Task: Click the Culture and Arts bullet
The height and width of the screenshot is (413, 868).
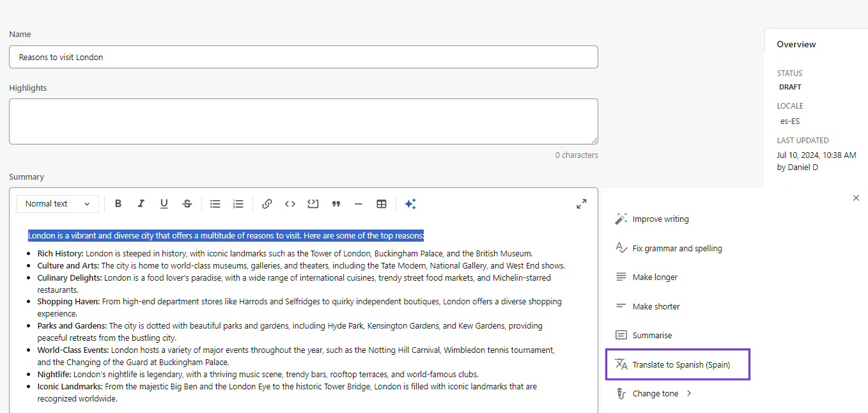Action: (x=301, y=265)
